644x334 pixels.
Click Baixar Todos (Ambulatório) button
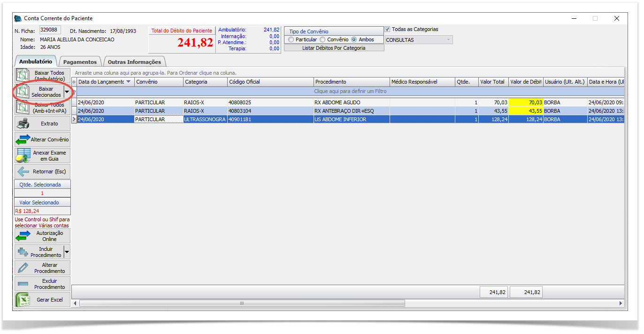[43, 76]
